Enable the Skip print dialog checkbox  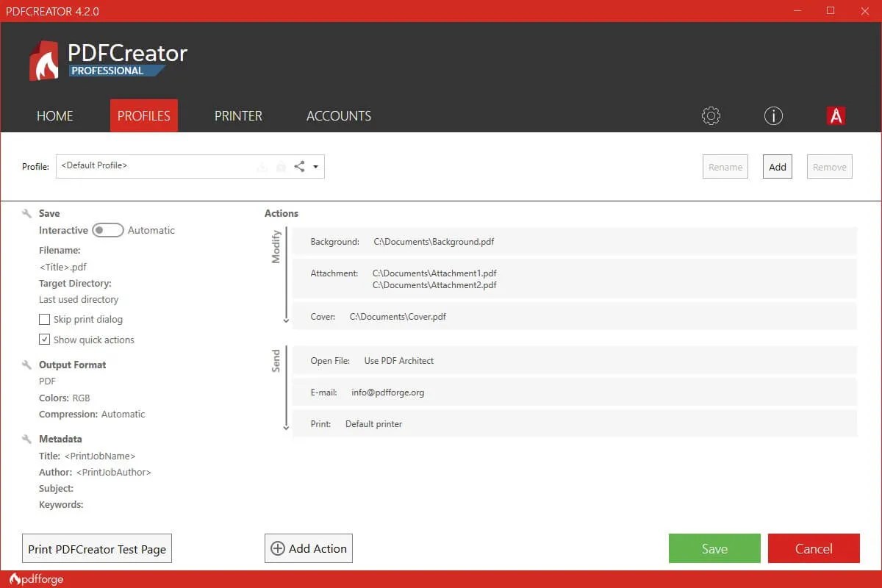44,319
